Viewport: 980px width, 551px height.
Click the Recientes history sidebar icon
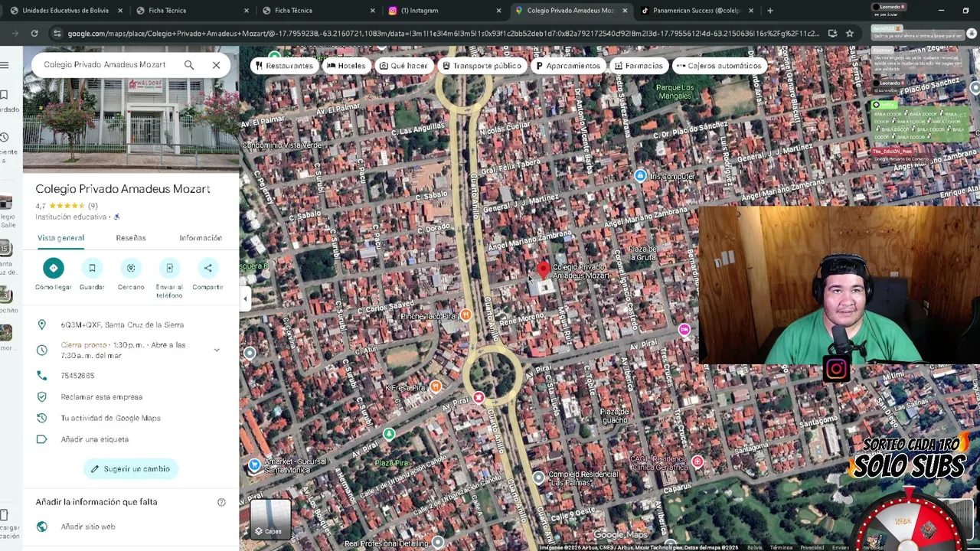pos(5,138)
